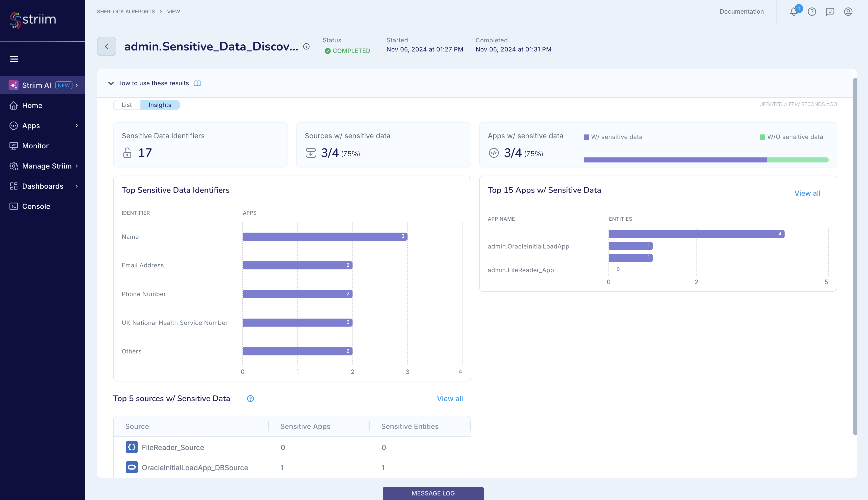Screen dimensions: 868x500
Task: Expand the Apps sidebar submenu
Action: click(77, 126)
